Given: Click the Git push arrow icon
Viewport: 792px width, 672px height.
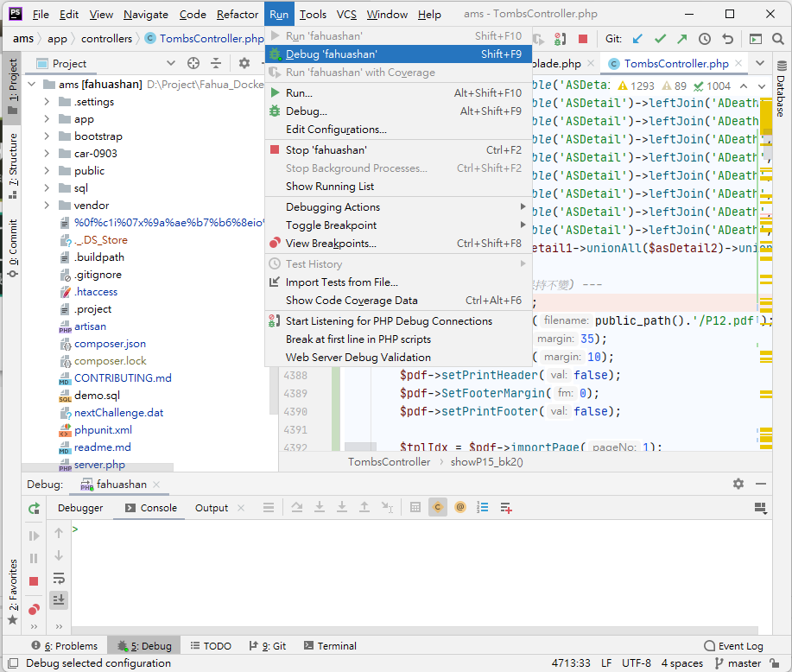Looking at the screenshot, I should [682, 39].
